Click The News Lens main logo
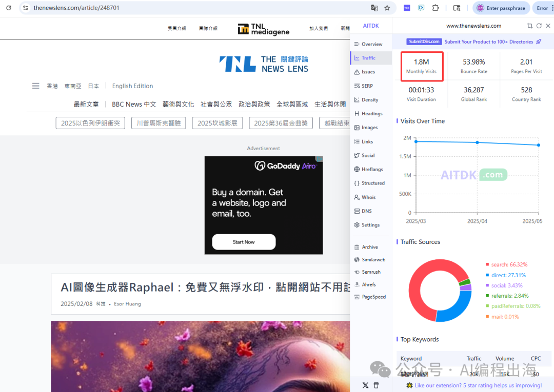This screenshot has width=554, height=392. [264, 64]
